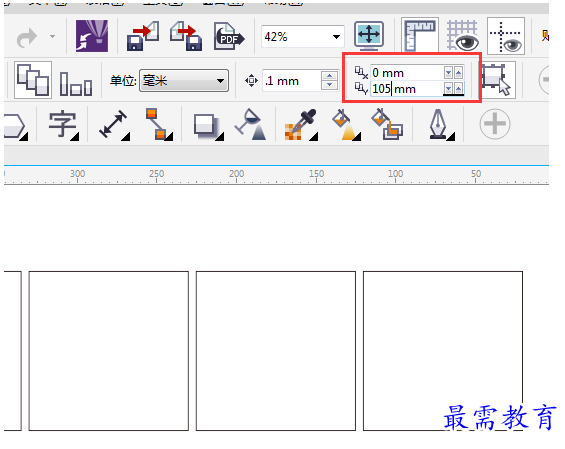Click the Redo arrow button

(x=27, y=37)
